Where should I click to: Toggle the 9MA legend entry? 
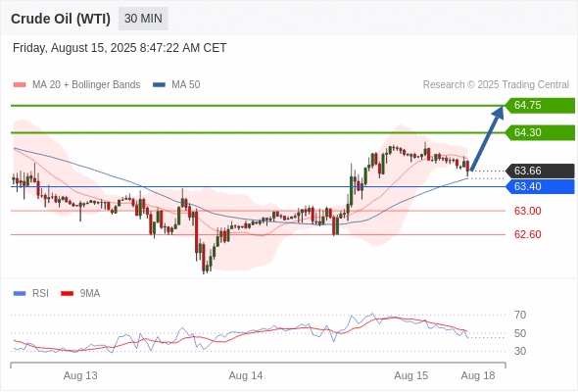(x=80, y=294)
